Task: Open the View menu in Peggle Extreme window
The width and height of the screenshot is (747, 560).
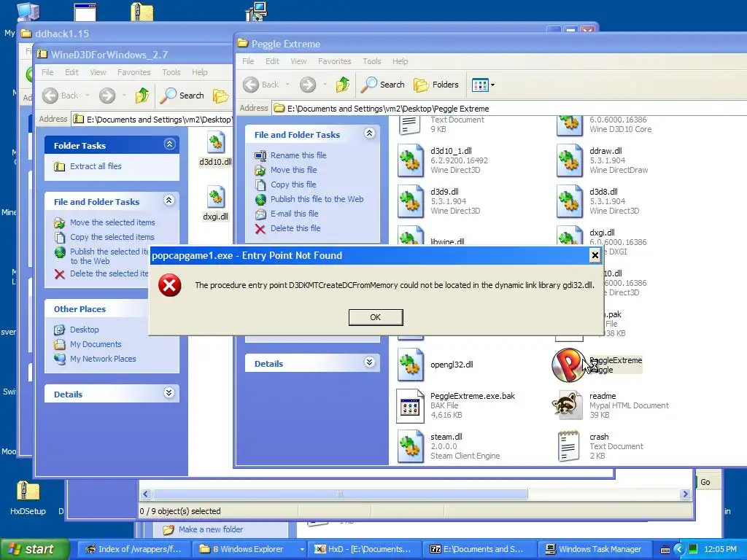Action: pyautogui.click(x=298, y=61)
